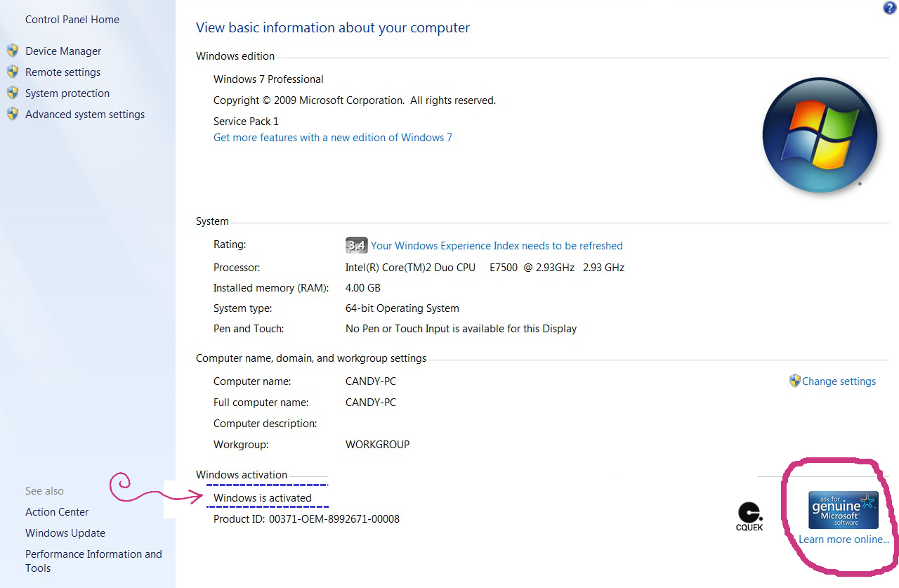The width and height of the screenshot is (899, 588).
Task: Click the shield icon beside System protection
Action: pyautogui.click(x=12, y=93)
